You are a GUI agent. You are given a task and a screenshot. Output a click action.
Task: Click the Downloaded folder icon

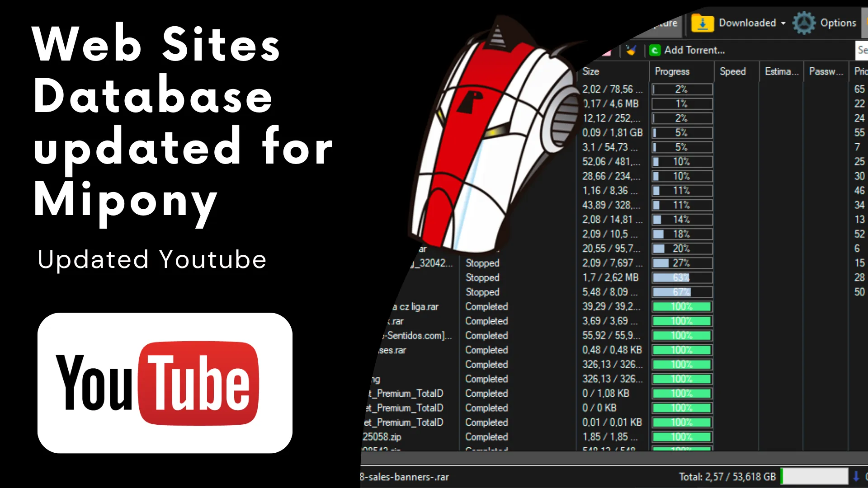pos(703,23)
